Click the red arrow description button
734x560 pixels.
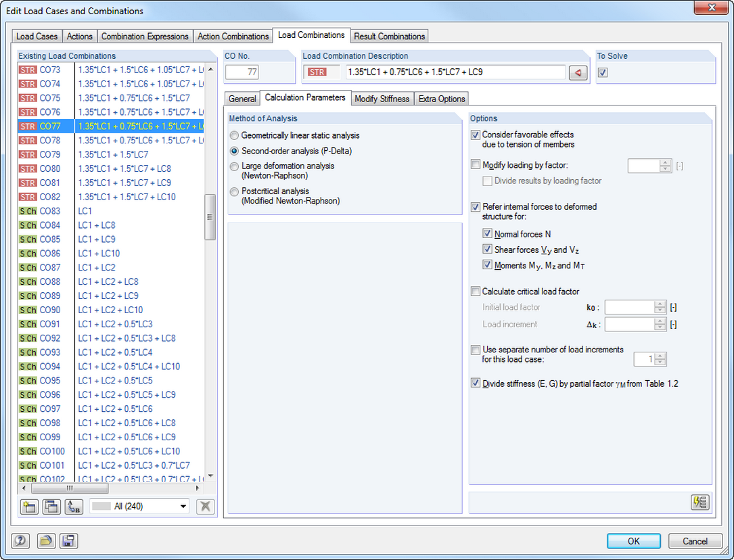point(578,72)
